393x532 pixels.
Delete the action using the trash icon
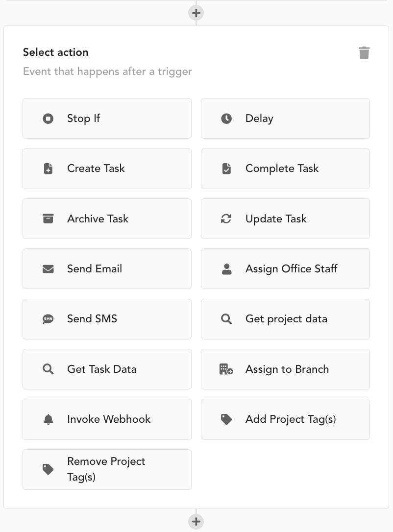(x=364, y=52)
